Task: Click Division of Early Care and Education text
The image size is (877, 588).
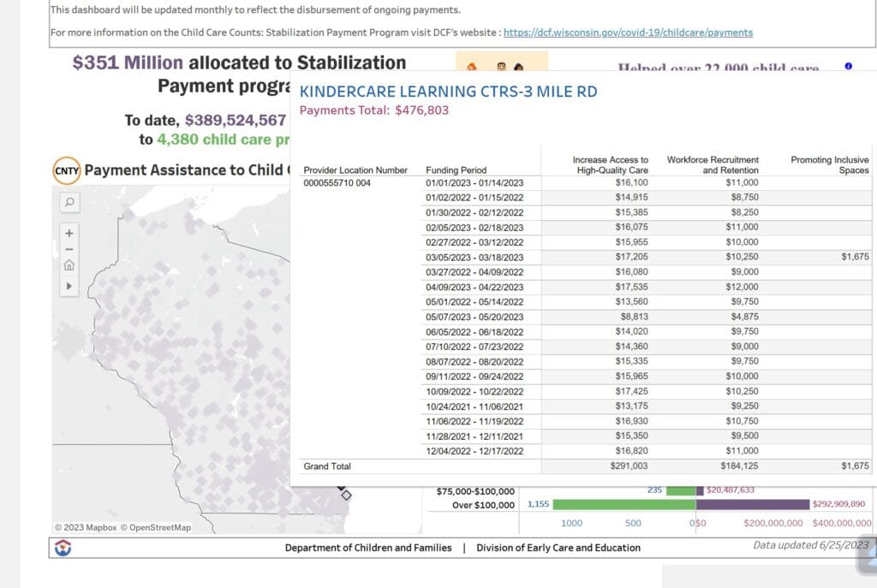Action: tap(558, 548)
